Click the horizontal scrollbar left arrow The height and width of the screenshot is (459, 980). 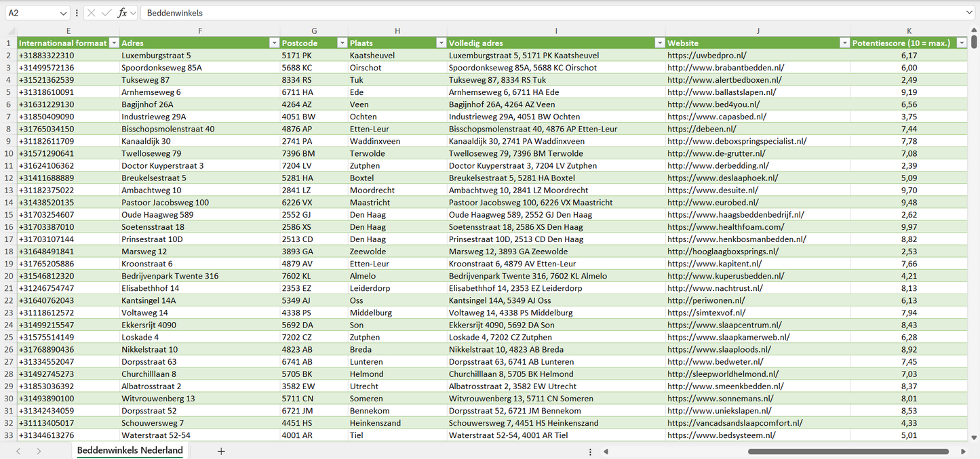pyautogui.click(x=606, y=452)
